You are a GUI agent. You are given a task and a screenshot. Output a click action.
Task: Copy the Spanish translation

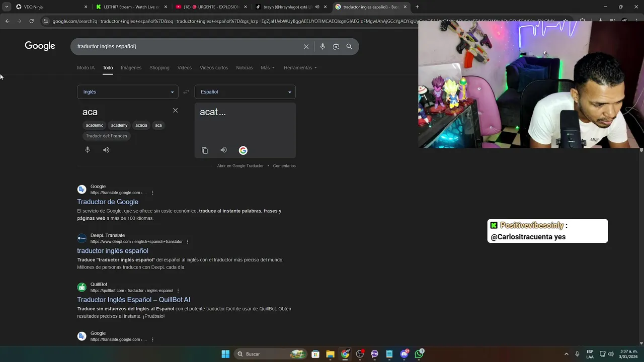(x=205, y=150)
